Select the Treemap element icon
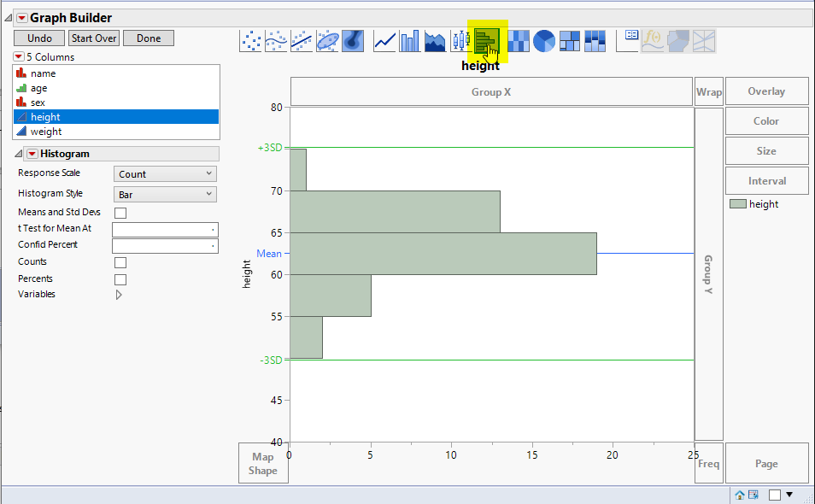Image resolution: width=815 pixels, height=504 pixels. [x=569, y=40]
